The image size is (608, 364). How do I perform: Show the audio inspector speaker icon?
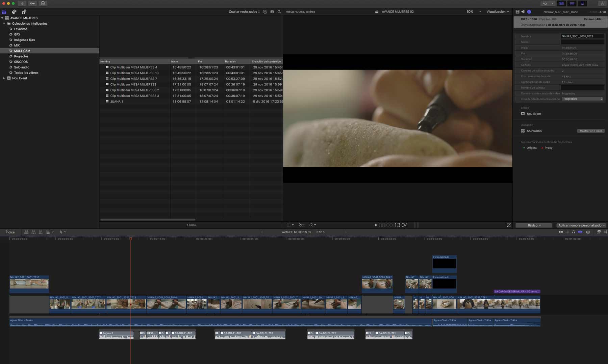523,12
